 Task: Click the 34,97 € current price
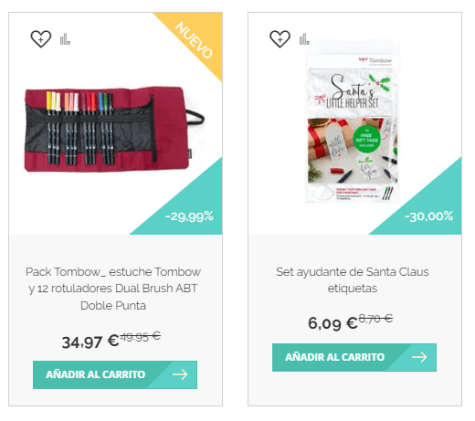(x=90, y=342)
